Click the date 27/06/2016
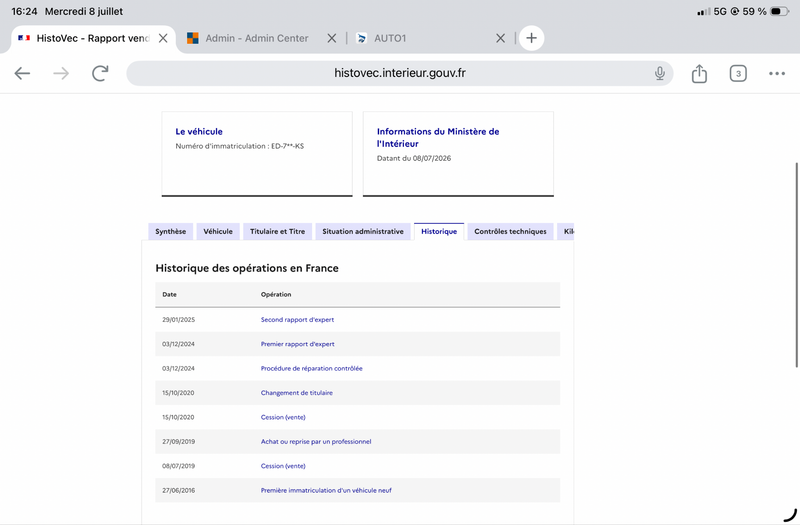 pyautogui.click(x=179, y=490)
